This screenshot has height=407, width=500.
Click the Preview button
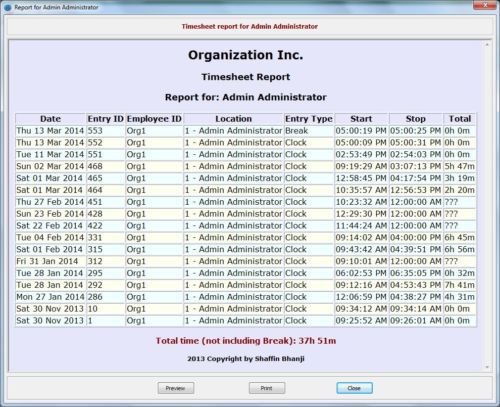pyautogui.click(x=176, y=388)
